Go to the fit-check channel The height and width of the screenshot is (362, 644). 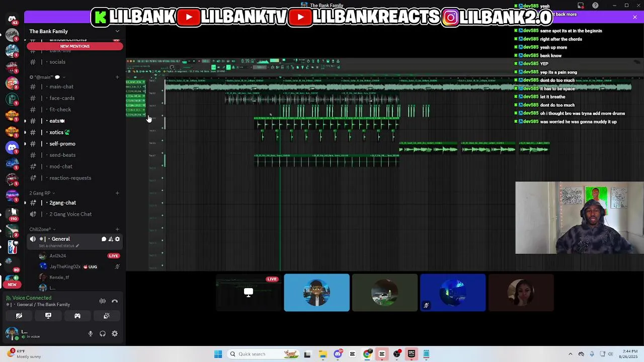tap(74, 110)
